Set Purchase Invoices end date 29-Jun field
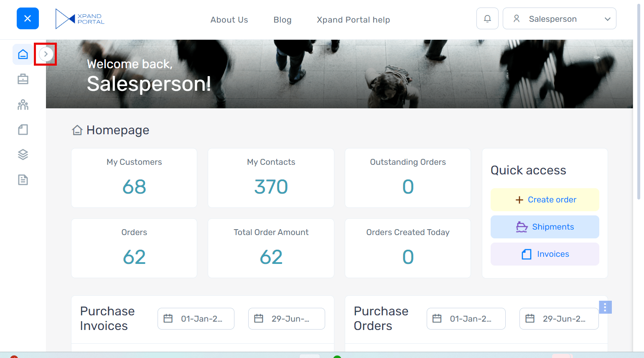 [287, 319]
